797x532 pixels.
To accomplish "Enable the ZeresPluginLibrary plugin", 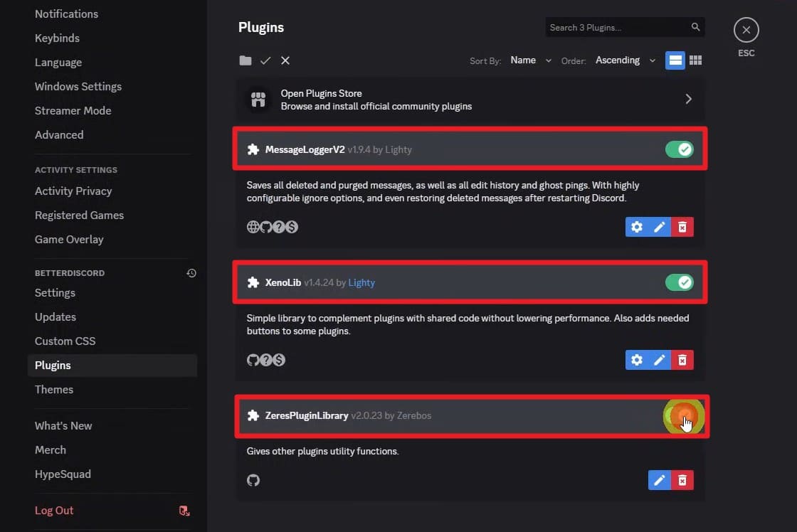I will pyautogui.click(x=682, y=417).
